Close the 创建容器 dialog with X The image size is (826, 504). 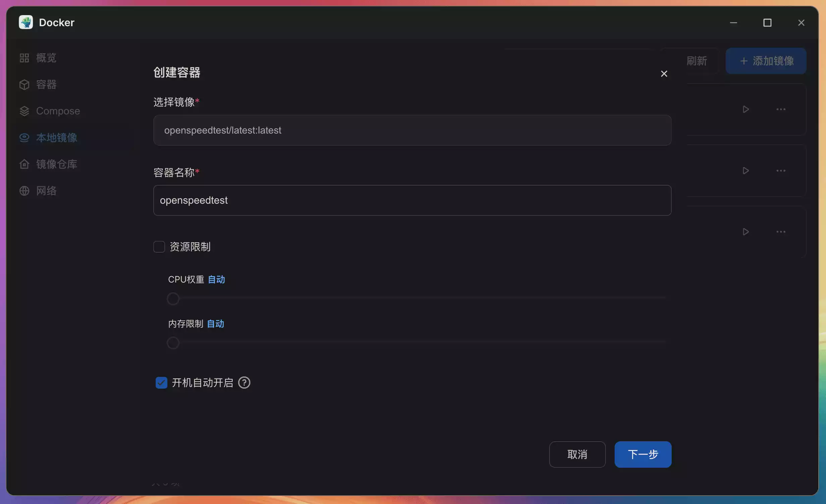pos(664,74)
